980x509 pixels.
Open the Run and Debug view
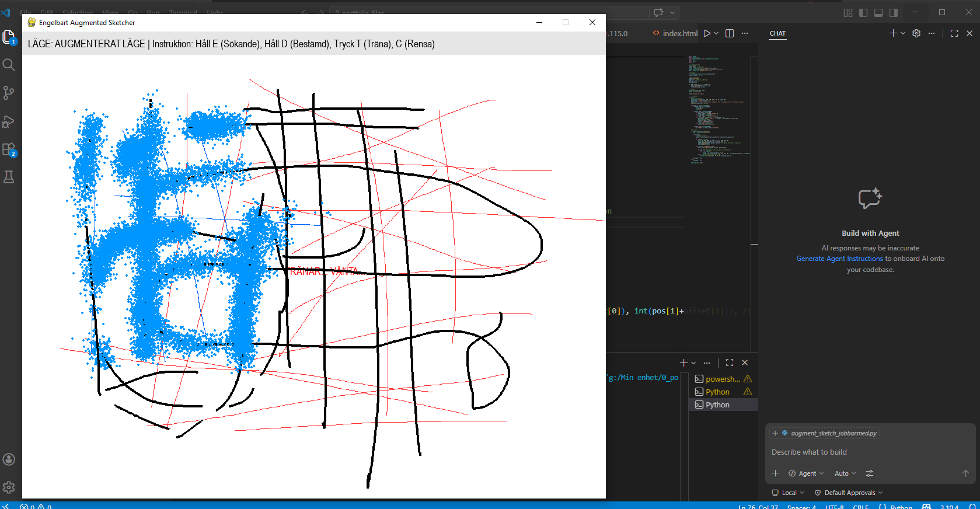coord(9,121)
